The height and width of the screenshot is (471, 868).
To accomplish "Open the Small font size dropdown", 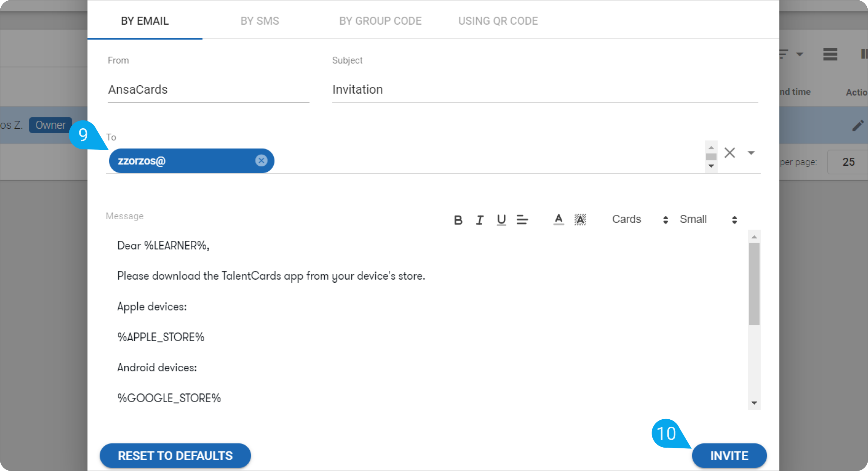I will click(708, 219).
